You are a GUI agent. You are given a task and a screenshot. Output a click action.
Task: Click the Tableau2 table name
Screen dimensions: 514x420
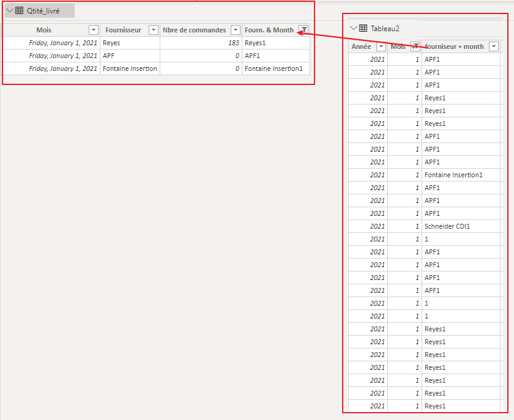click(385, 29)
